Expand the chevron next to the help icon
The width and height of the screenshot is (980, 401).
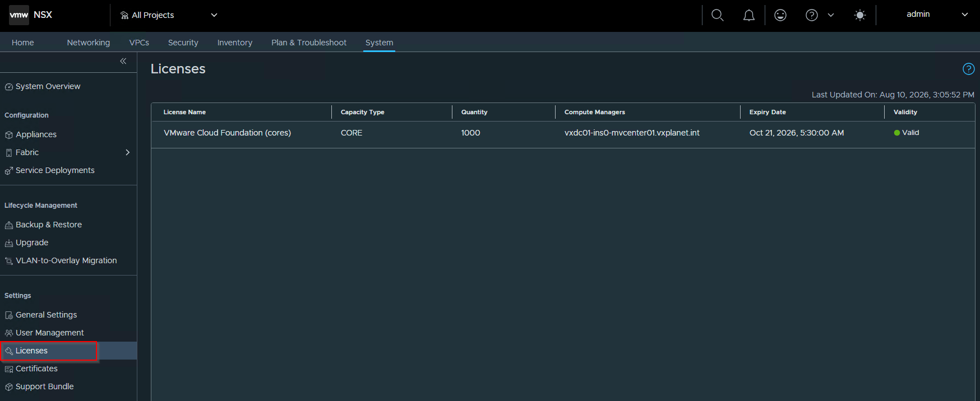831,15
